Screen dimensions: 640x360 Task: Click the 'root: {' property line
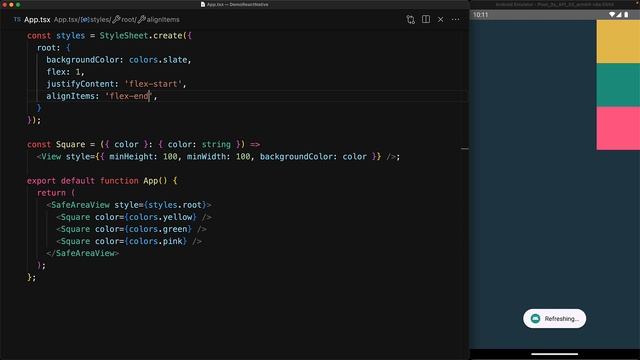pyautogui.click(x=53, y=48)
